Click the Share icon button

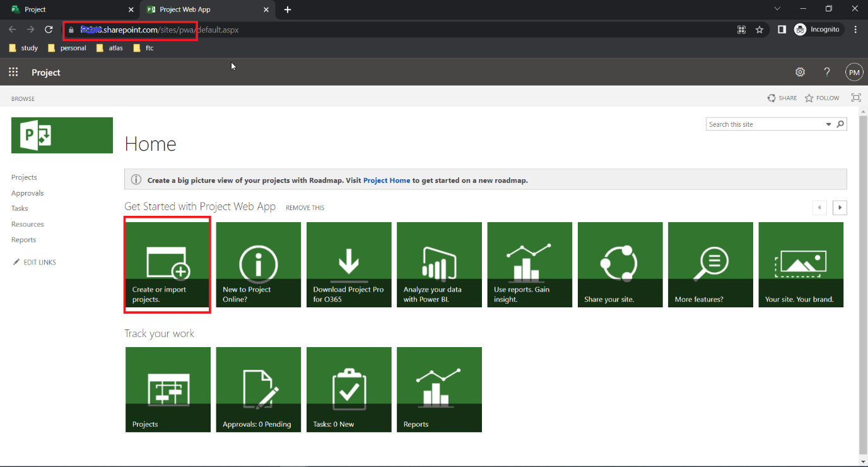[782, 98]
